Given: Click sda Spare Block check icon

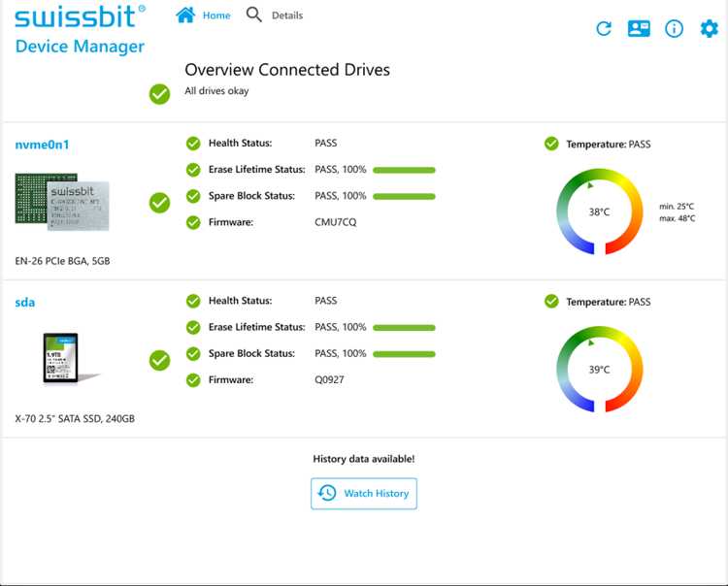Looking at the screenshot, I should tap(193, 354).
